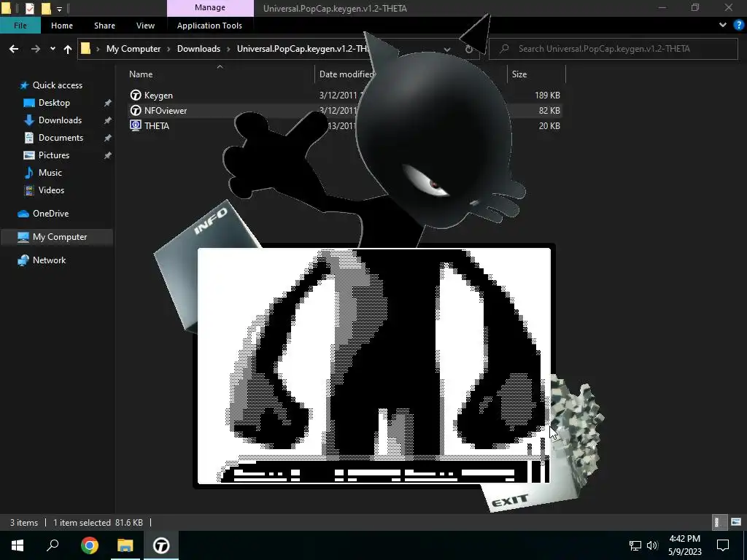Switch to the Share ribbon tab
The image size is (747, 560).
104,26
